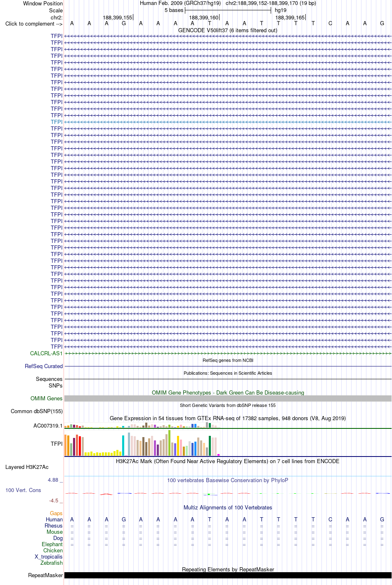
Task: Click the Layered H3K27Ac label
Action: tap(27, 467)
